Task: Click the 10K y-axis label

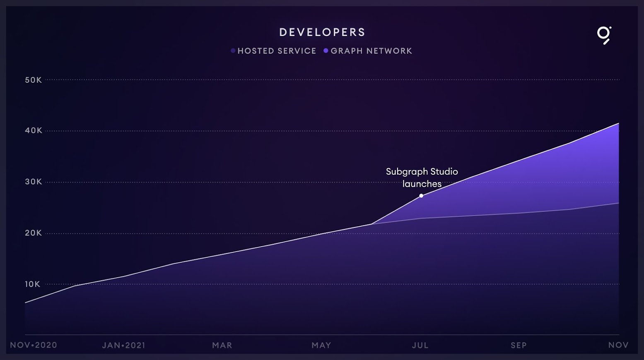Action: pos(33,284)
